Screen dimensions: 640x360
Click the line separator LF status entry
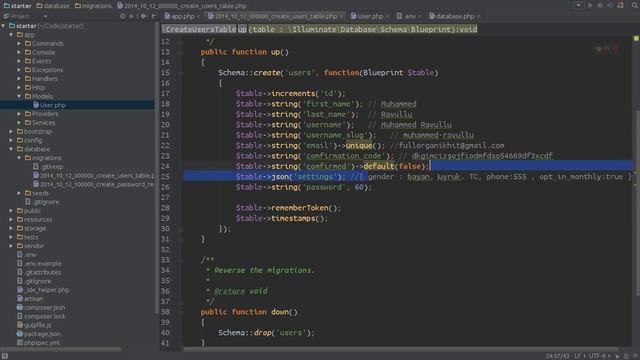(x=580, y=356)
